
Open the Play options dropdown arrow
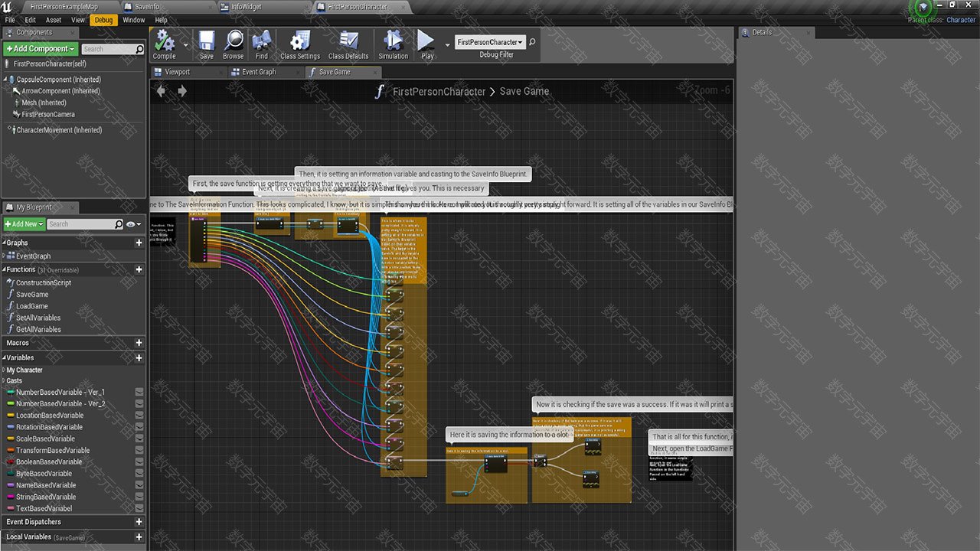[x=447, y=45]
